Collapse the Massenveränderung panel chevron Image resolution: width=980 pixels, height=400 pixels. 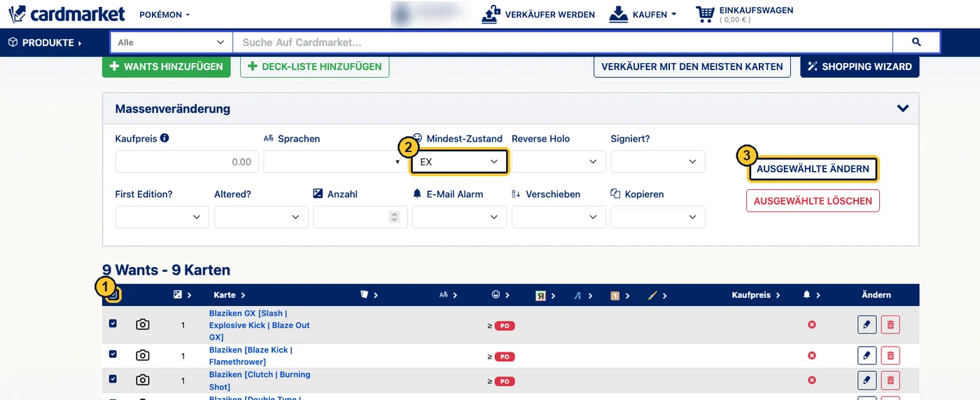(903, 109)
